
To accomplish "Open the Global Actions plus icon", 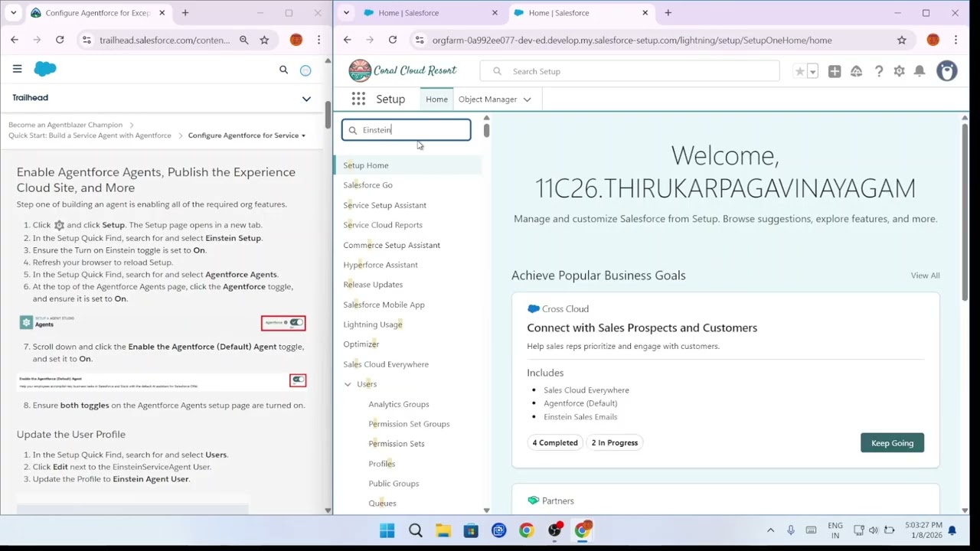I will coord(835,71).
